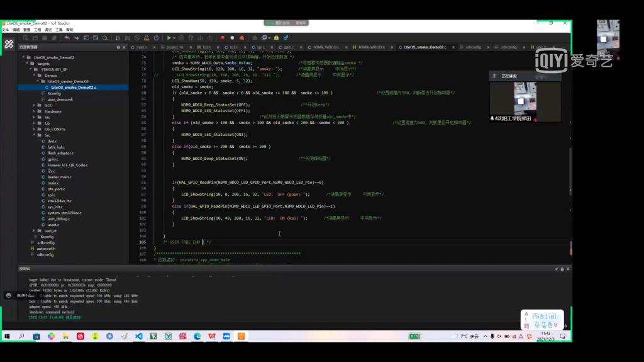
Task: Open Huawei_IoT_QR_Code.c in the tree
Action: pyautogui.click(x=67, y=165)
